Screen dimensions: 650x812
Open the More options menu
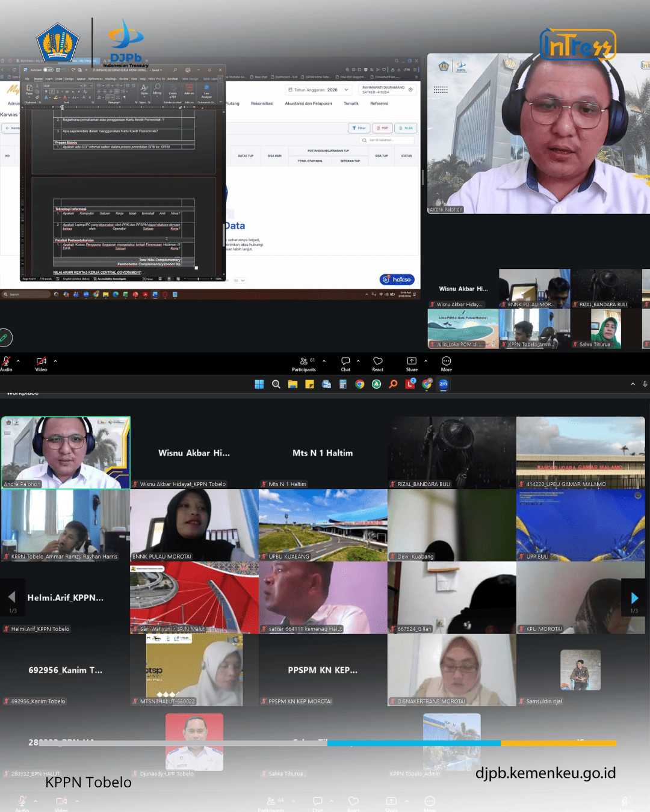coord(446,363)
